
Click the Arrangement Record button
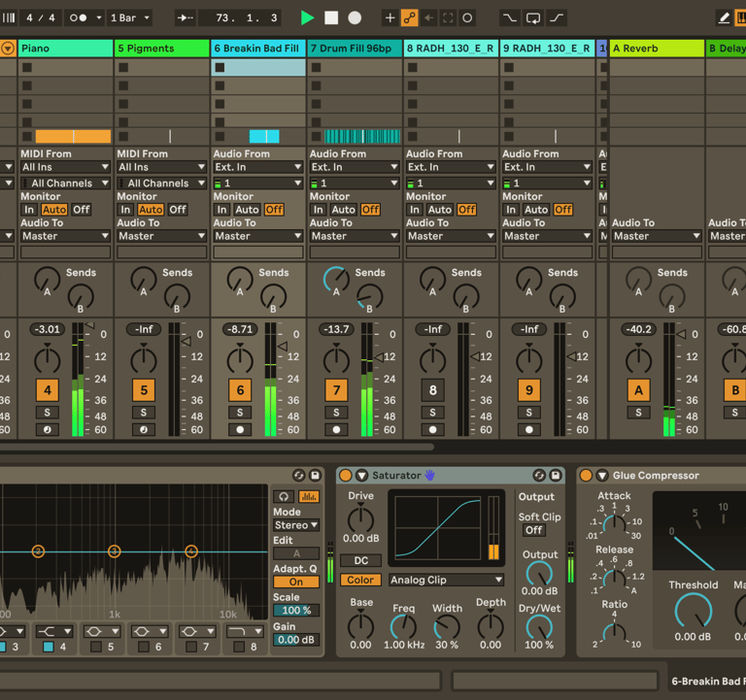pyautogui.click(x=355, y=18)
